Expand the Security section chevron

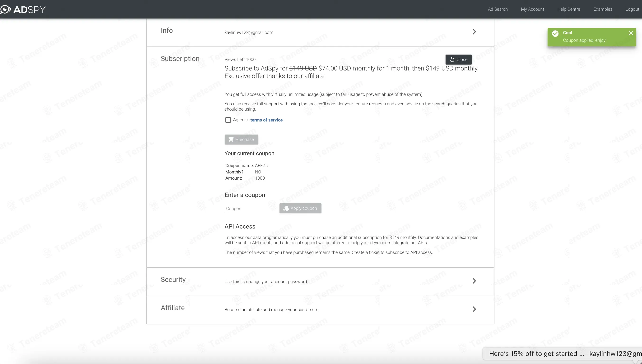tap(474, 281)
